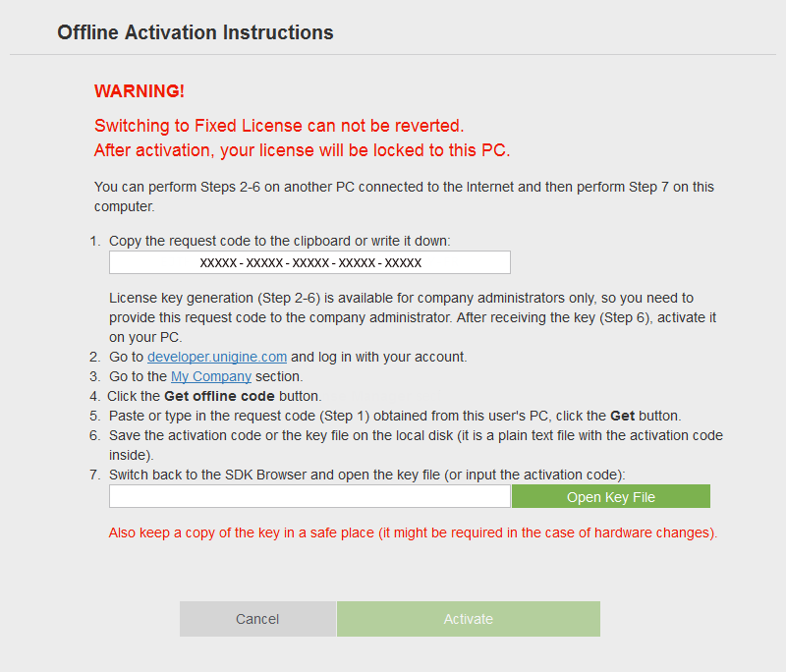The height and width of the screenshot is (672, 786).
Task: Follow the My Company link
Action: 211,376
